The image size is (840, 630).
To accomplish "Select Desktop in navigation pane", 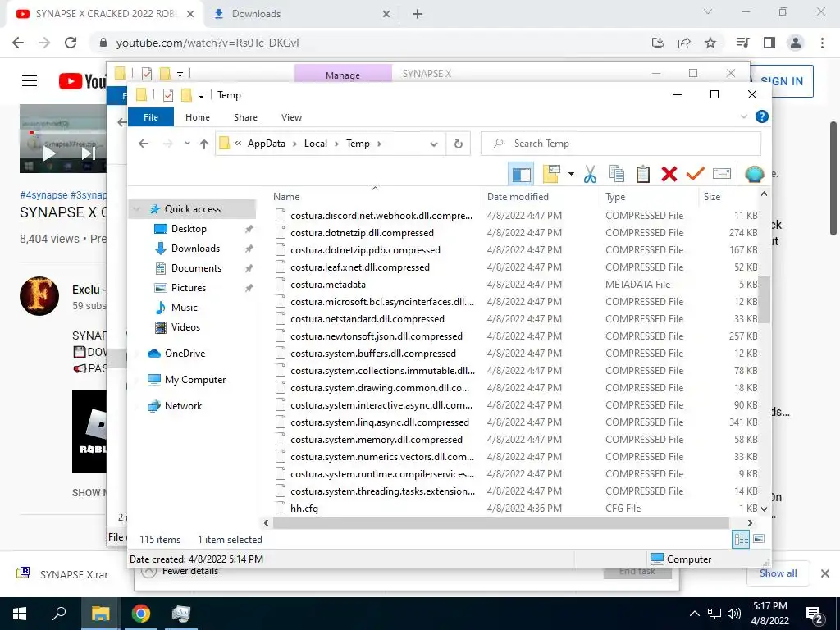I will [189, 229].
